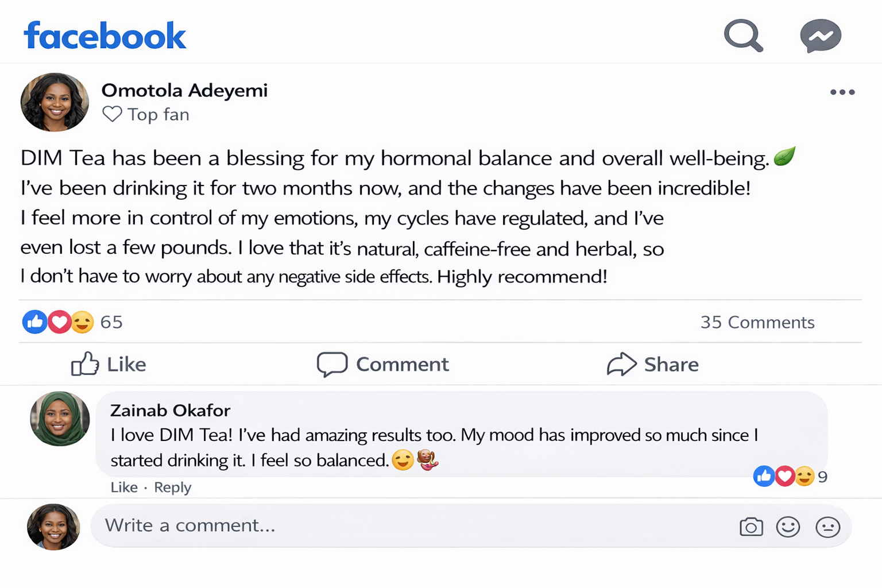
Task: Open post options three-dot menu
Action: [x=842, y=92]
